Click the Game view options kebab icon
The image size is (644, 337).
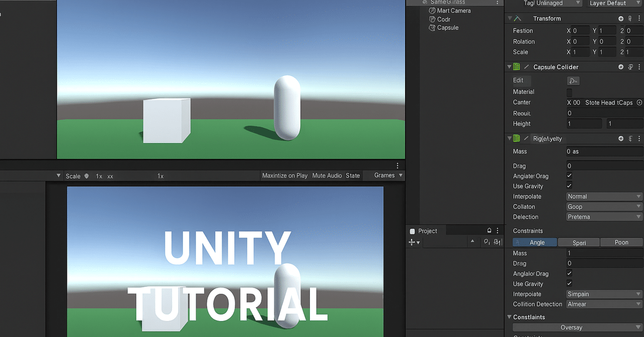(397, 165)
